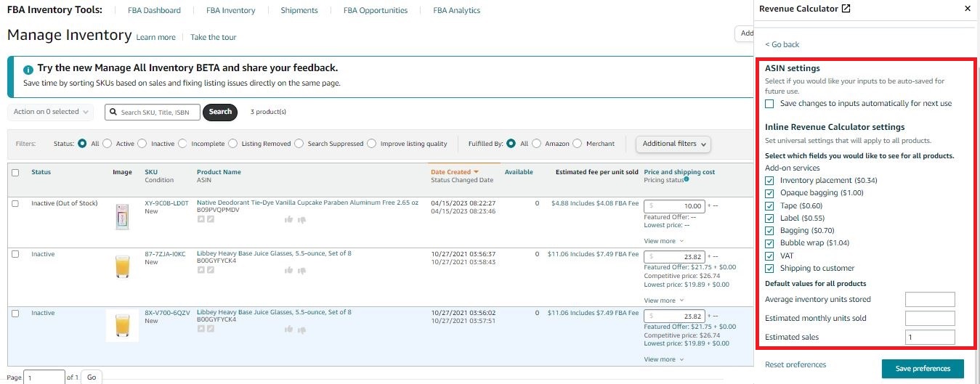Click the Estimated monthly units sold field
980x384 pixels.
tap(930, 319)
